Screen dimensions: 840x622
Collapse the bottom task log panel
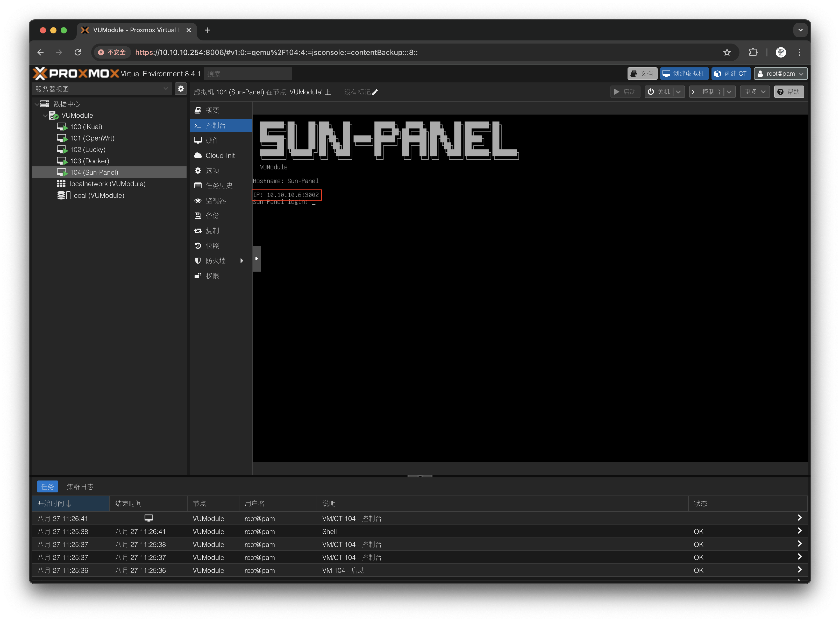pyautogui.click(x=420, y=476)
